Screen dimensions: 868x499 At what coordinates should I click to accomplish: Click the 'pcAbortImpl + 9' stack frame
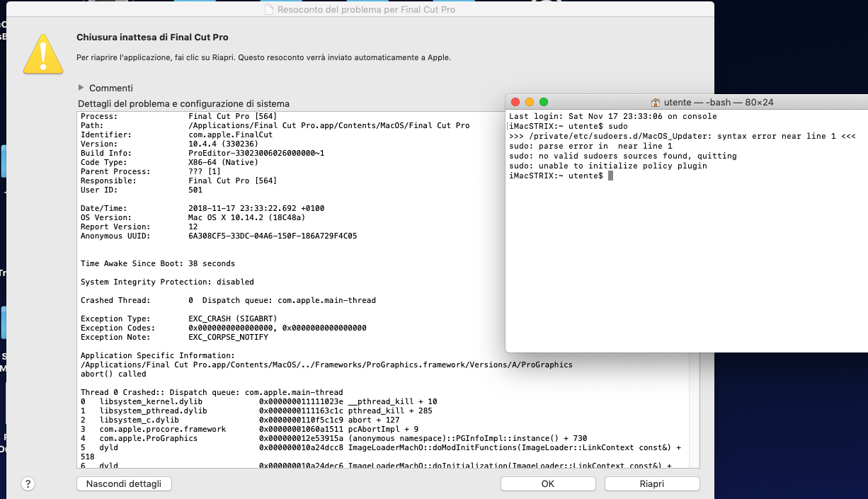click(383, 429)
